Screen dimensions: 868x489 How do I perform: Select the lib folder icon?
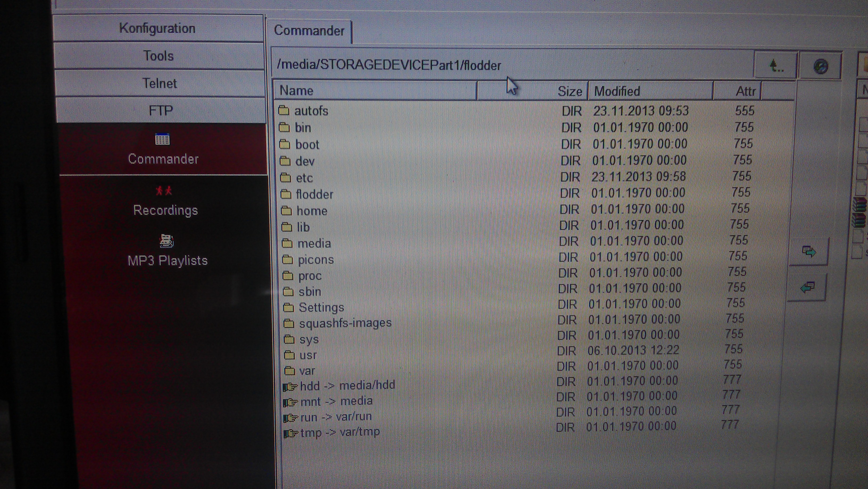tap(287, 227)
